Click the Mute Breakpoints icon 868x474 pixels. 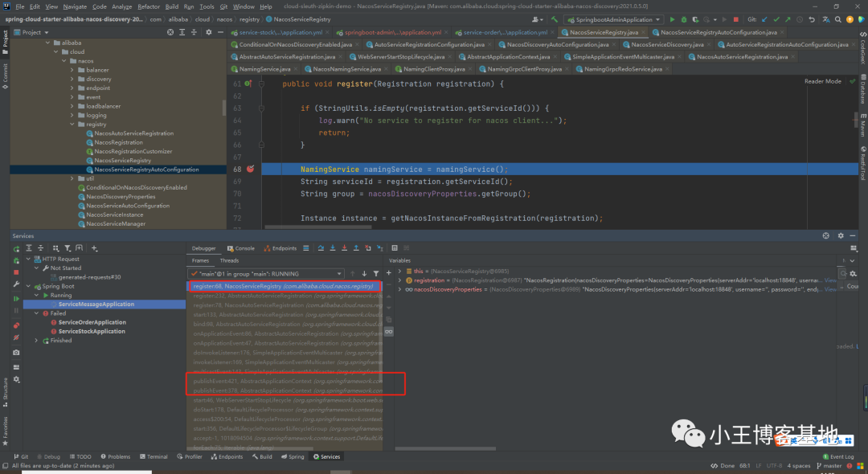tap(17, 337)
